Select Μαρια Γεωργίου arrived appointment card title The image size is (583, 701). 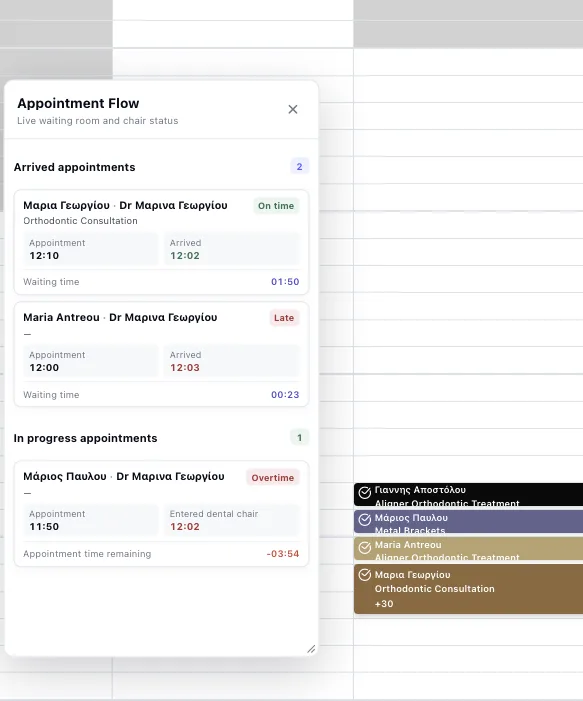coord(125,205)
